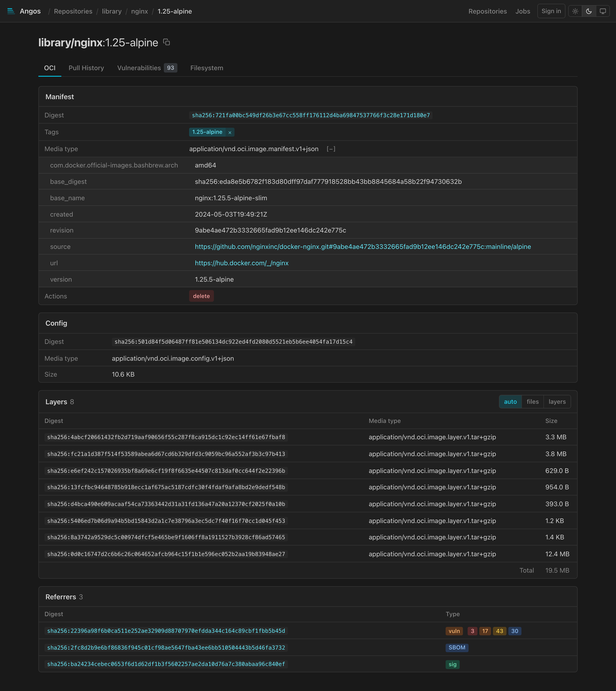
Task: Select the system theme monitor icon
Action: pyautogui.click(x=603, y=11)
